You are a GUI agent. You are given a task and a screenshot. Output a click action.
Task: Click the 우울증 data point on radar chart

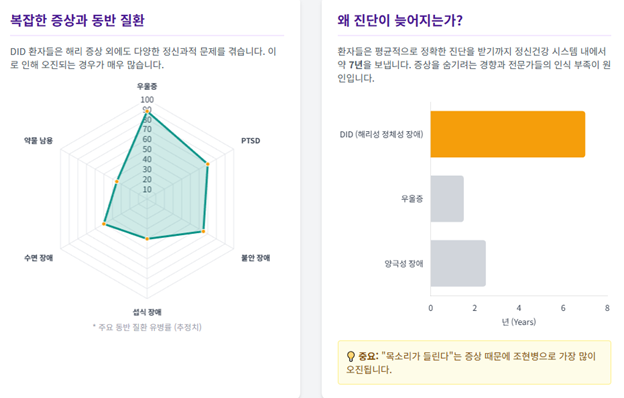coord(147,111)
